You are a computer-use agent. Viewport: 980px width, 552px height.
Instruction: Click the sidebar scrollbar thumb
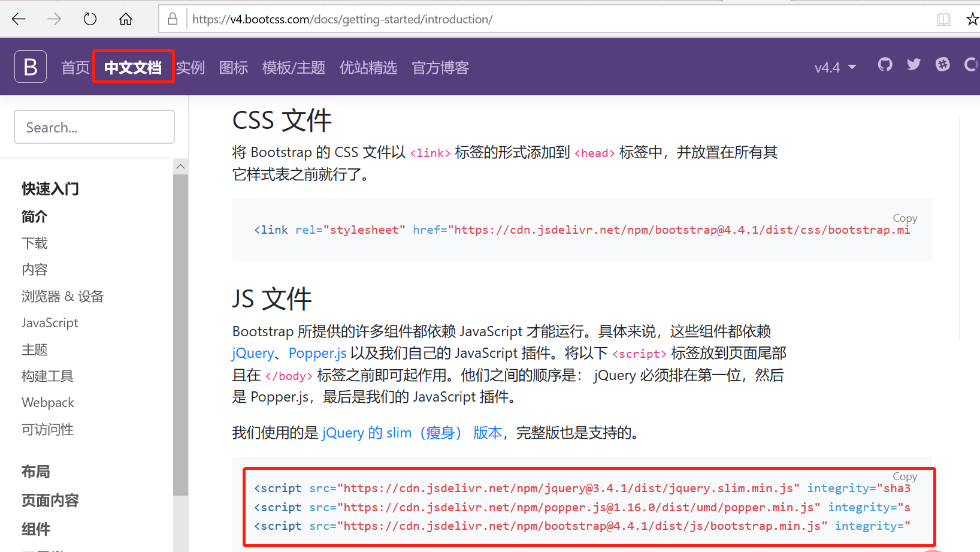click(x=180, y=334)
